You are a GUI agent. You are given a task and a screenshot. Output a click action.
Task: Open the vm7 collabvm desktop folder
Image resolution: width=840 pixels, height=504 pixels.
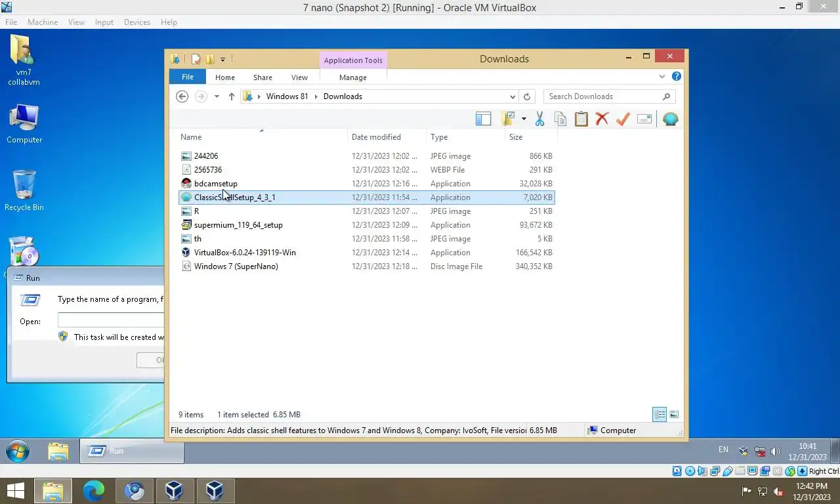[24, 60]
